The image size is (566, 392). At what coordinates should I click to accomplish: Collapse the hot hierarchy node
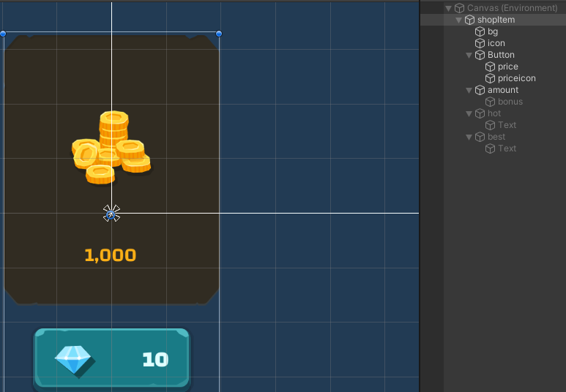pyautogui.click(x=469, y=113)
